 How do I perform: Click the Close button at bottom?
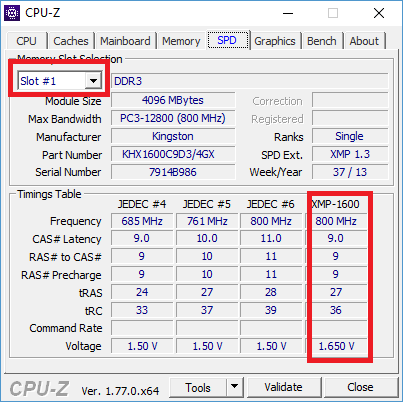click(x=360, y=387)
